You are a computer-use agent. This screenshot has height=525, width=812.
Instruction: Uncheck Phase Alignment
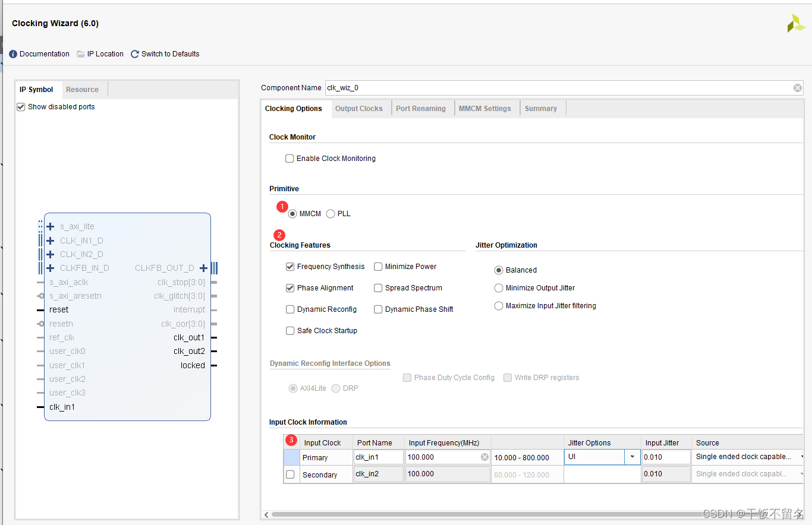click(x=290, y=288)
